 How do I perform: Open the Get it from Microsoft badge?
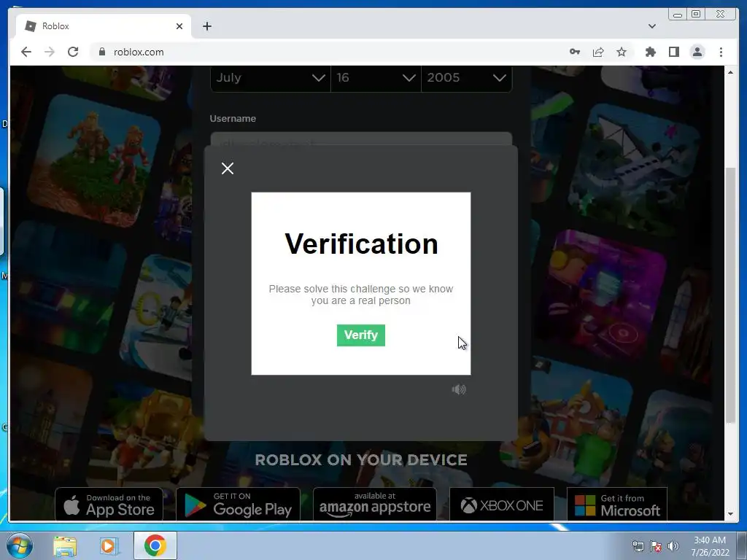617,504
